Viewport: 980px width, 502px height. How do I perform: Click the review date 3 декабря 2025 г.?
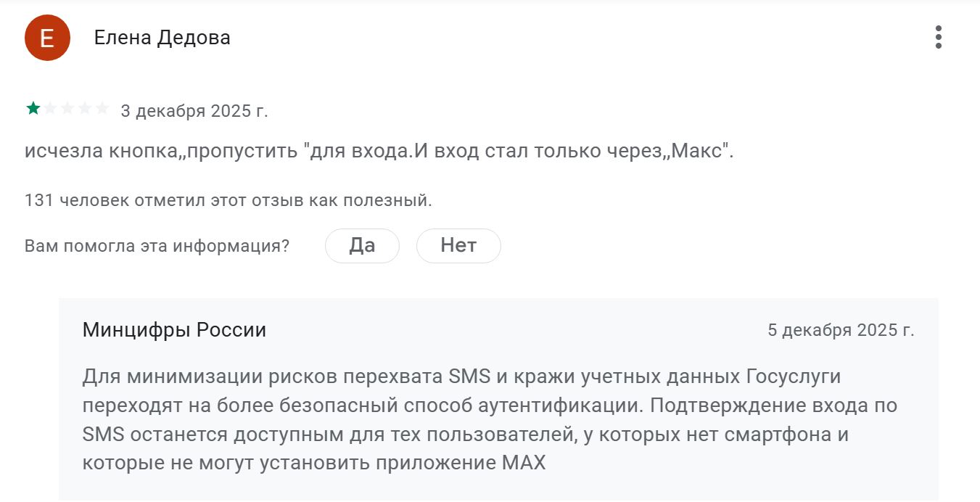(x=194, y=111)
